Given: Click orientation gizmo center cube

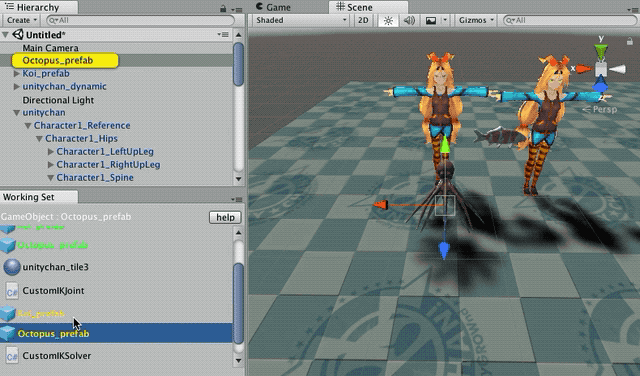Looking at the screenshot, I should point(601,69).
